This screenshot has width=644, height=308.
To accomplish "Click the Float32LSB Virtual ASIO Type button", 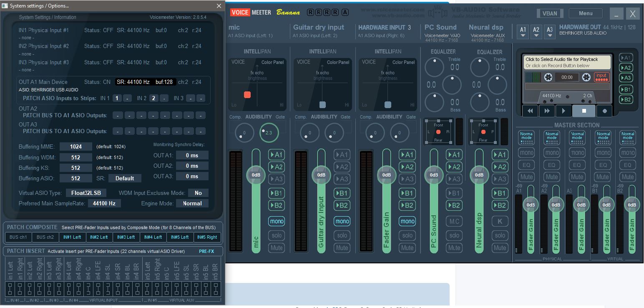I will tap(86, 193).
